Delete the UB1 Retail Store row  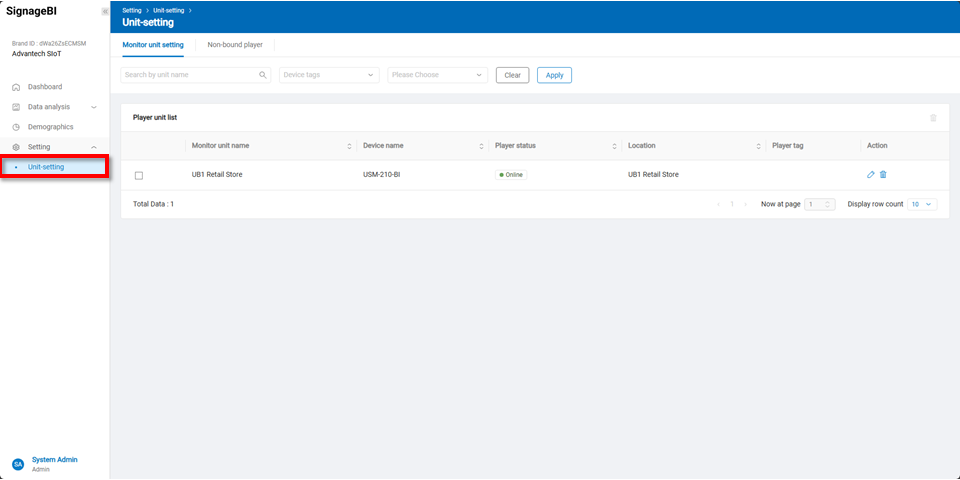point(883,175)
